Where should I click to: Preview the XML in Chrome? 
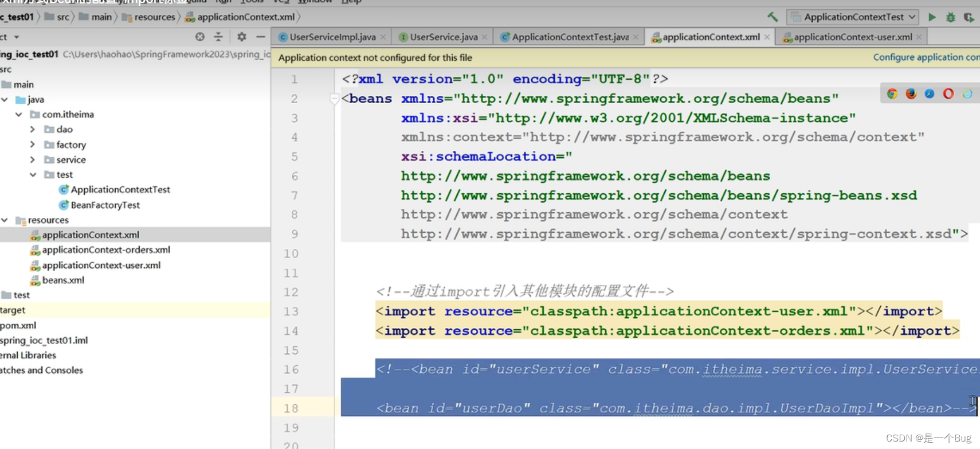892,93
